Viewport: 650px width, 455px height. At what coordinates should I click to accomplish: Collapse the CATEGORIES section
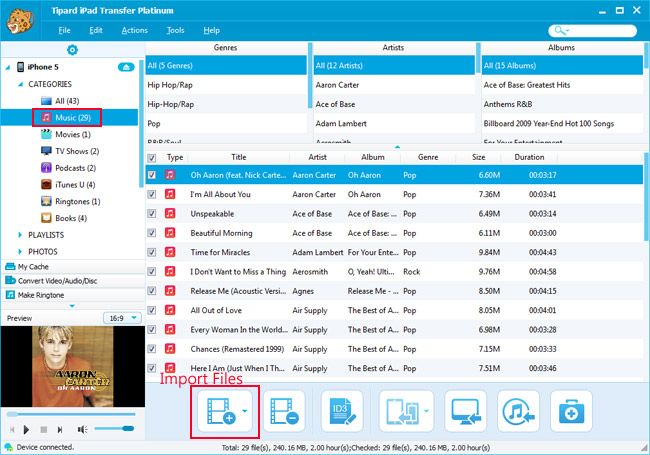pos(20,84)
